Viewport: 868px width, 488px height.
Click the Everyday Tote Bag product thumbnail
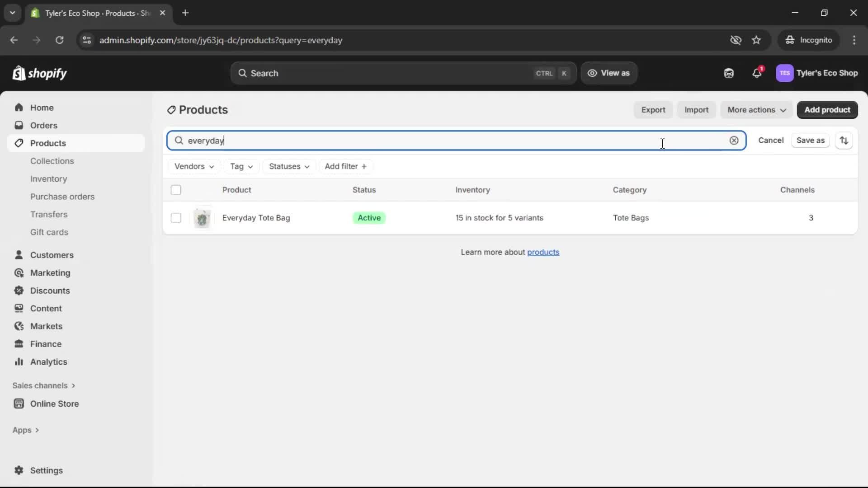(x=202, y=218)
